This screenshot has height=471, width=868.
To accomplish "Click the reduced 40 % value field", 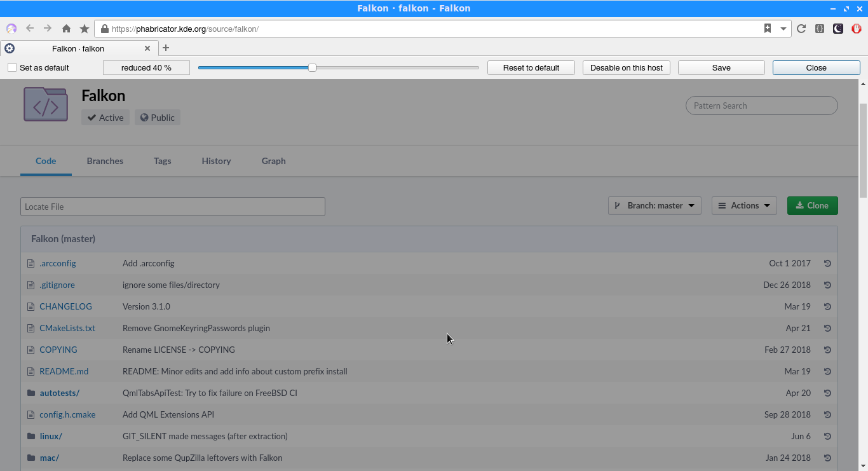I will click(x=146, y=67).
